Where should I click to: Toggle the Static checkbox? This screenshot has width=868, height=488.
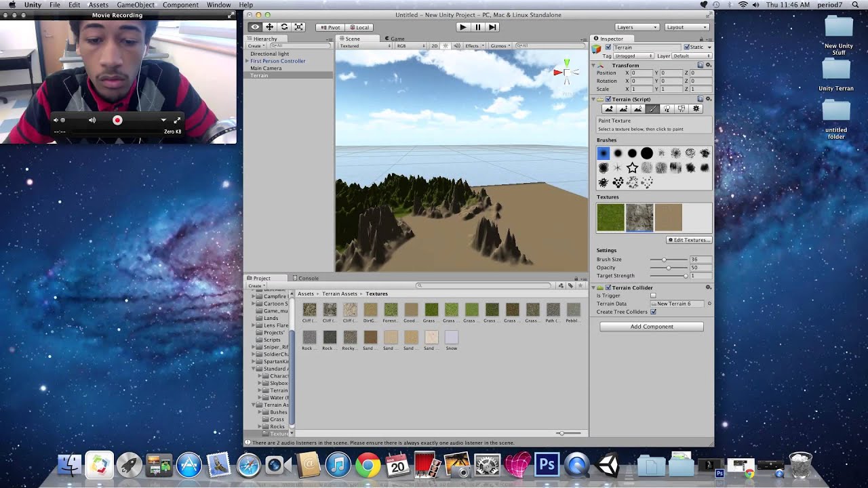click(x=686, y=47)
